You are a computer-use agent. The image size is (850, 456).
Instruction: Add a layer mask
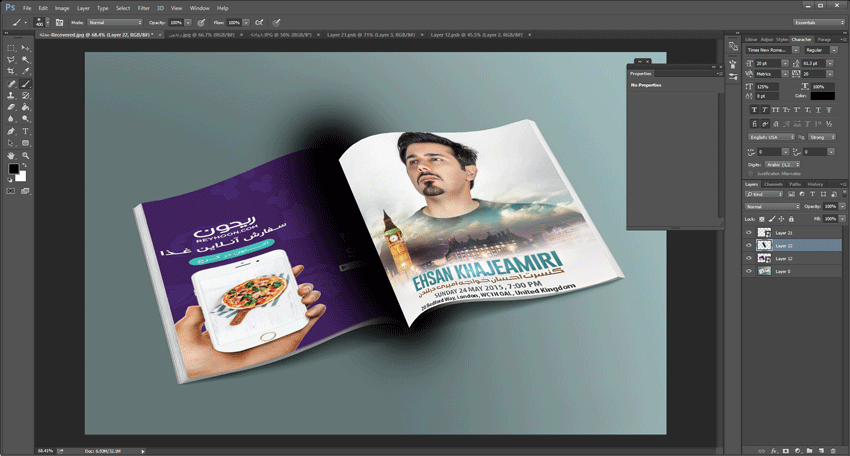pyautogui.click(x=785, y=451)
